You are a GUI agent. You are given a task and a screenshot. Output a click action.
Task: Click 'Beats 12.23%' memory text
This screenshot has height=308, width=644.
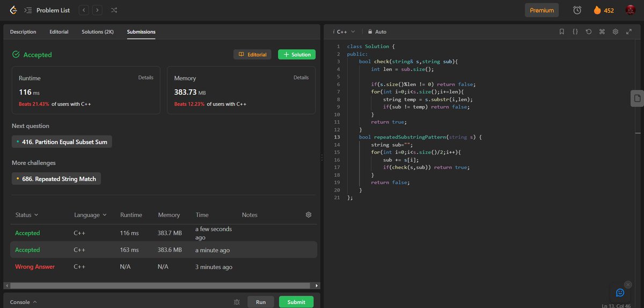click(189, 104)
